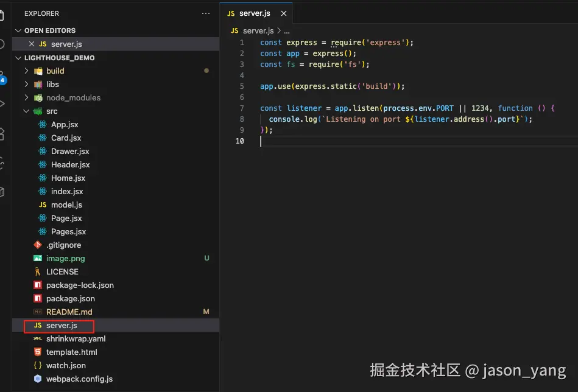
Task: Click the JS icon beside model.js
Action: (x=43, y=205)
